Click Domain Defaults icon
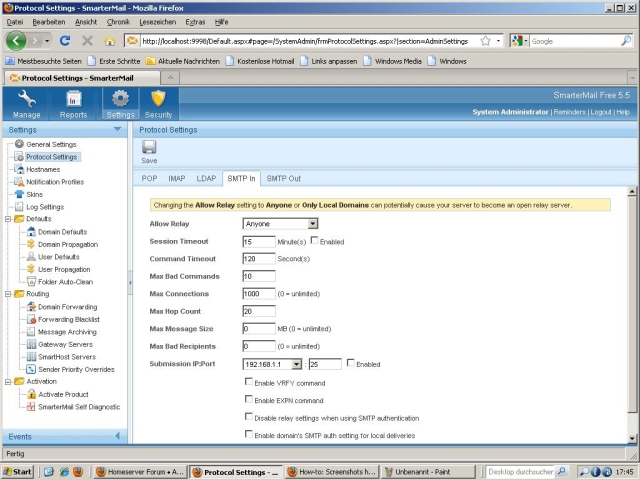Viewport: 640px width, 480px height. (x=31, y=231)
